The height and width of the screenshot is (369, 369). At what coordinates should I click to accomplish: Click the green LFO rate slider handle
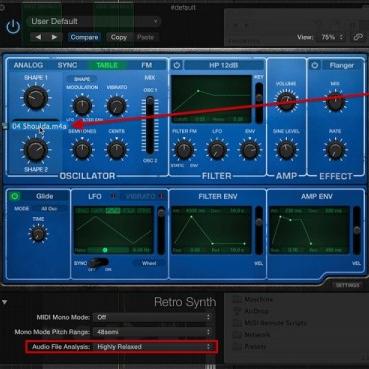tap(105, 250)
